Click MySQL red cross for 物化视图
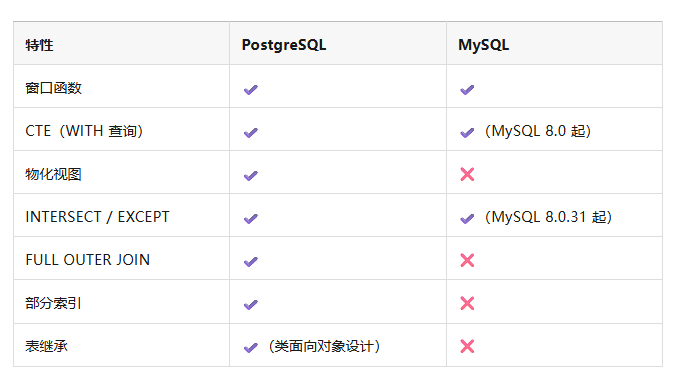This screenshot has width=680, height=392. [x=467, y=174]
